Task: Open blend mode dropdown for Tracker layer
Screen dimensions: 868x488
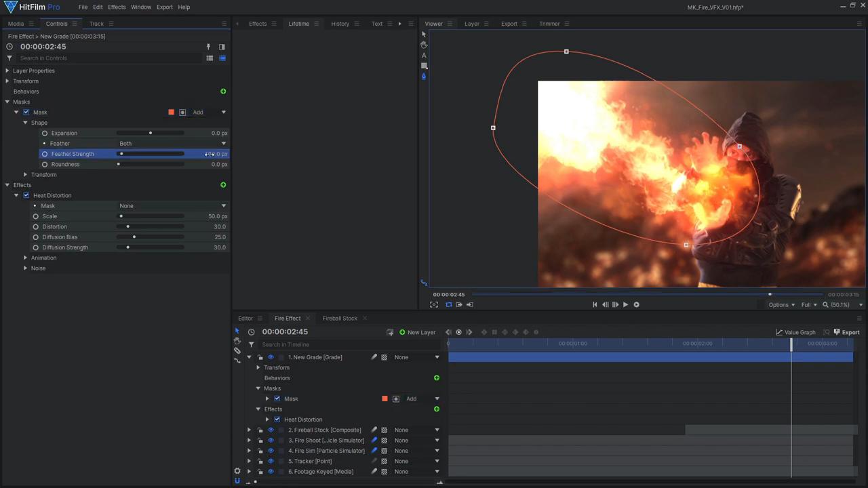Action: (x=417, y=462)
